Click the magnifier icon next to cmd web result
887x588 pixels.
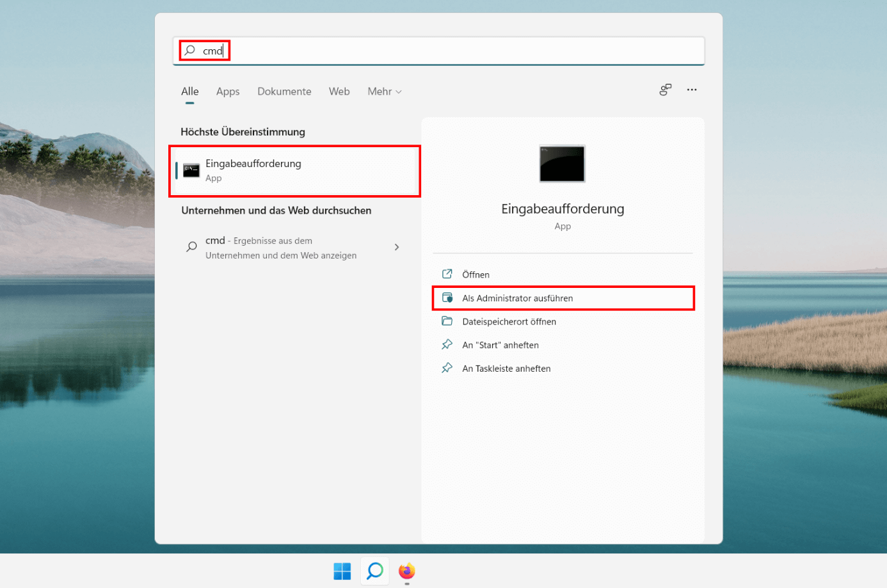tap(191, 247)
